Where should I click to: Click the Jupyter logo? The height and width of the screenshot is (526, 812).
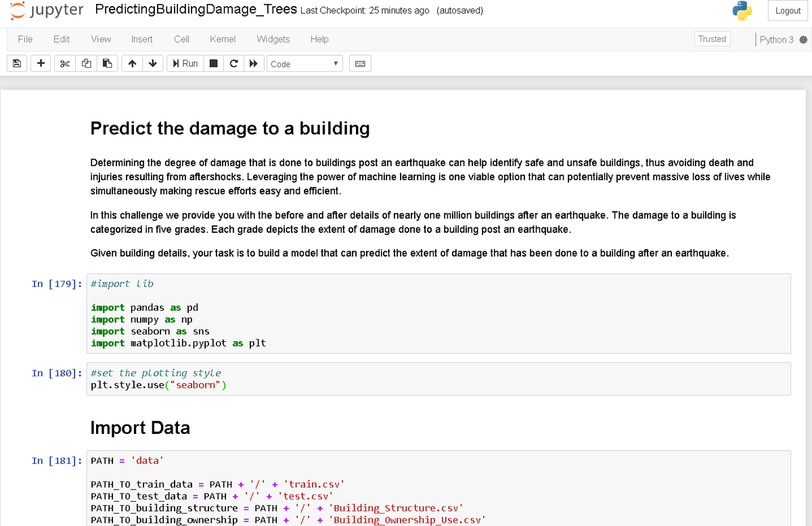coord(46,10)
